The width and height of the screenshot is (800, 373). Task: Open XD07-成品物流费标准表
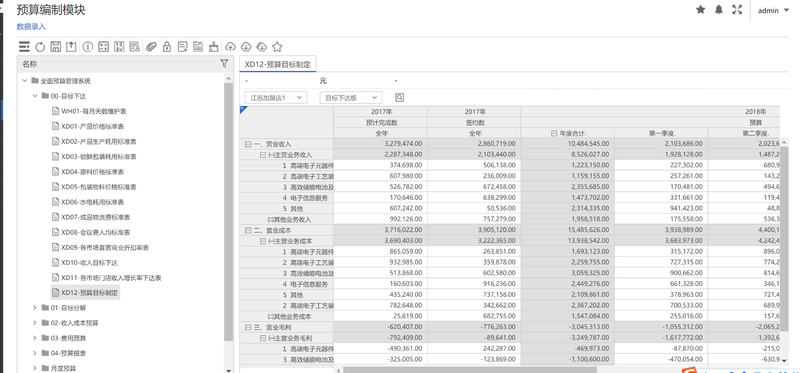click(95, 217)
